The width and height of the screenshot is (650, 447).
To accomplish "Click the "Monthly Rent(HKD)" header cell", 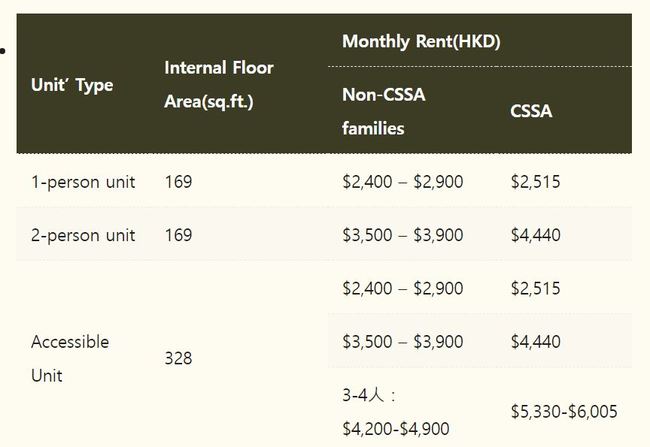I will click(421, 42).
